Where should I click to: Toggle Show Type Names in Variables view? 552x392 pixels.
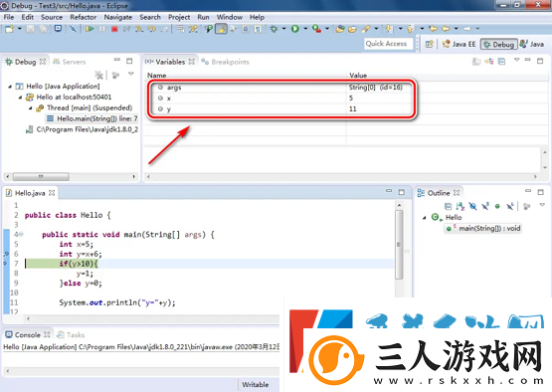click(x=476, y=62)
